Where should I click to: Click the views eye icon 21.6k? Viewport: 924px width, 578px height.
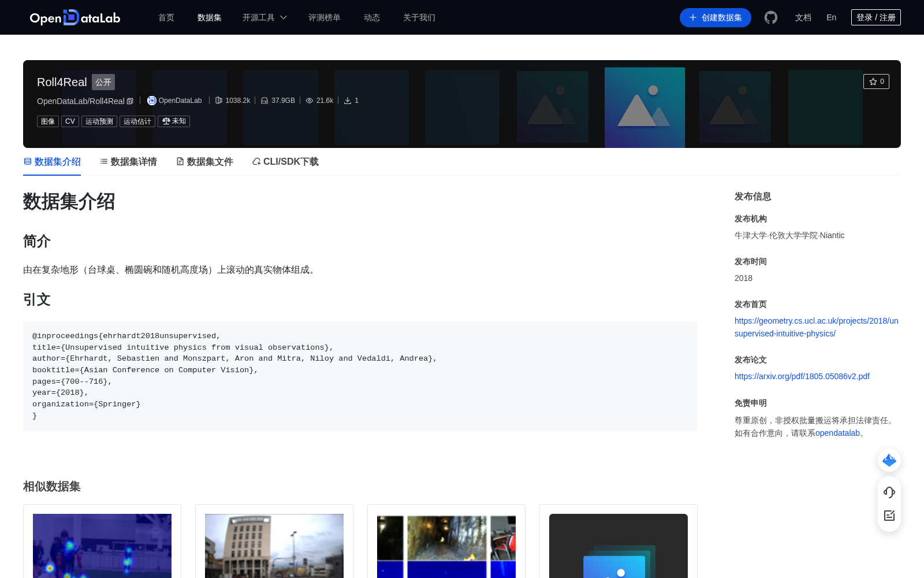[x=310, y=101]
